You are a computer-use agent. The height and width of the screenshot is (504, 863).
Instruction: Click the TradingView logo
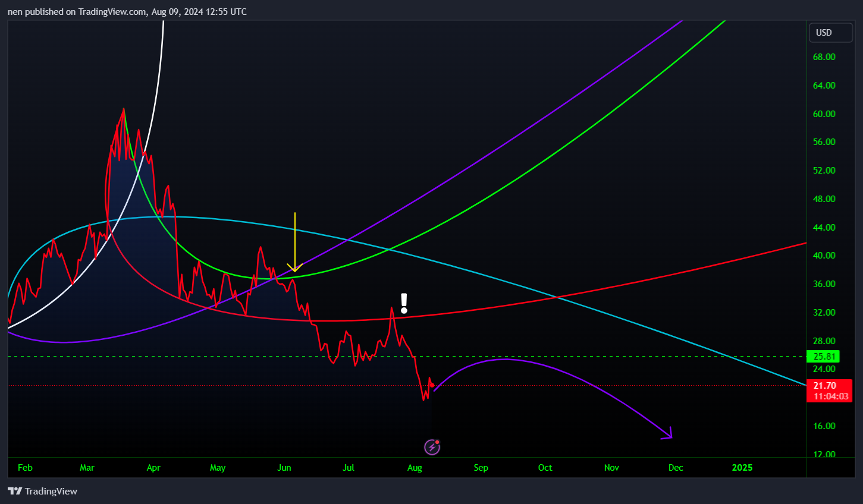(42, 491)
